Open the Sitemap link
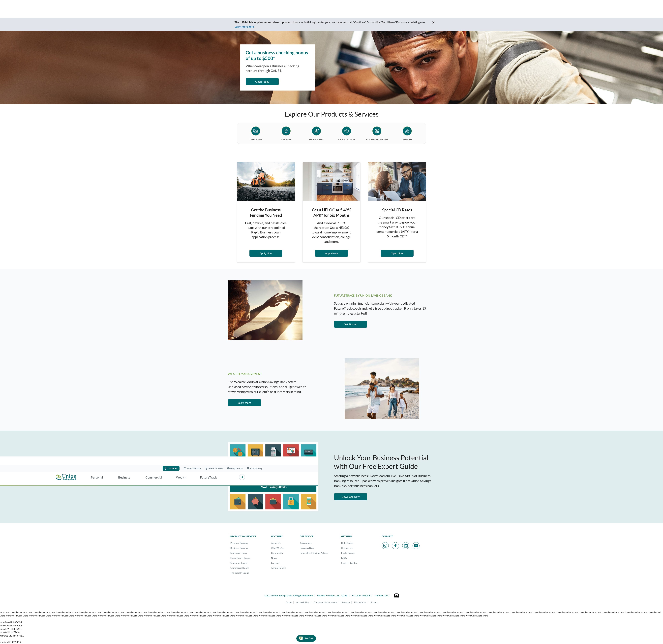Viewport: 663px width, 644px height. click(x=345, y=602)
